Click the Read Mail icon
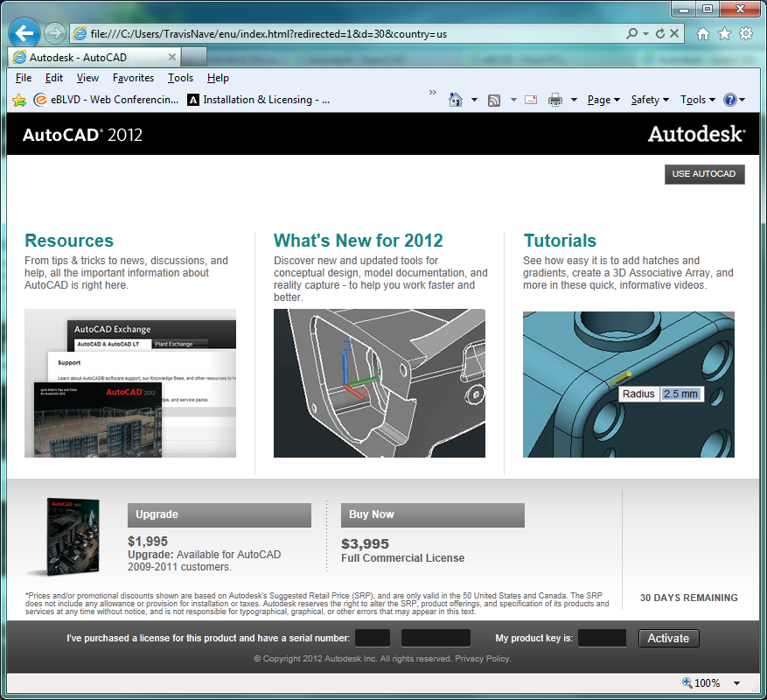Screen dimensions: 767x700 pos(531,100)
